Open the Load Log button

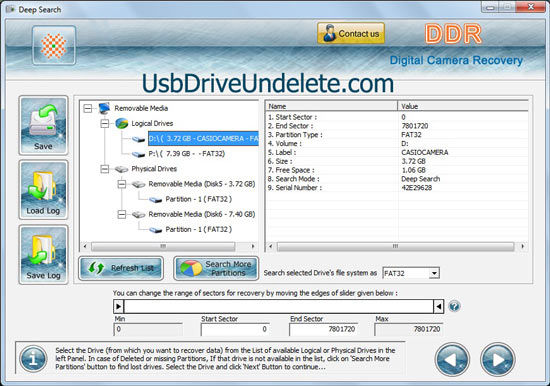coord(43,190)
